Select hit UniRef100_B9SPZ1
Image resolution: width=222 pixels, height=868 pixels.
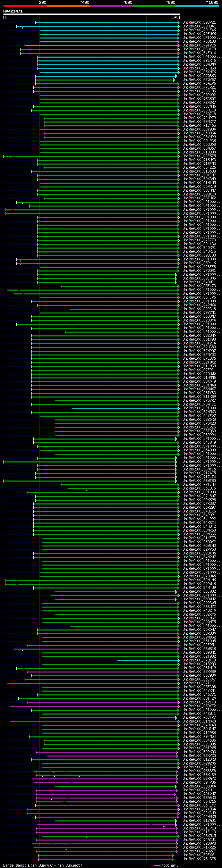199,23
